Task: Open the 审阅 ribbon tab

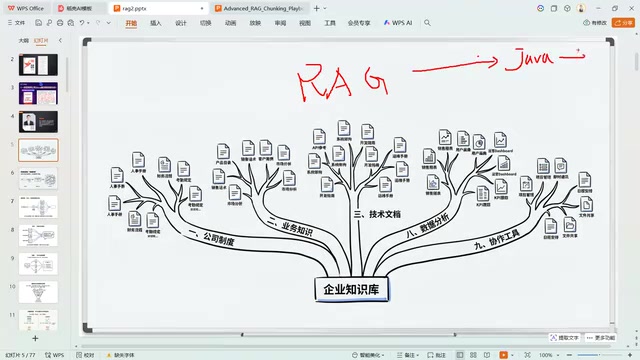Action: (x=280, y=23)
